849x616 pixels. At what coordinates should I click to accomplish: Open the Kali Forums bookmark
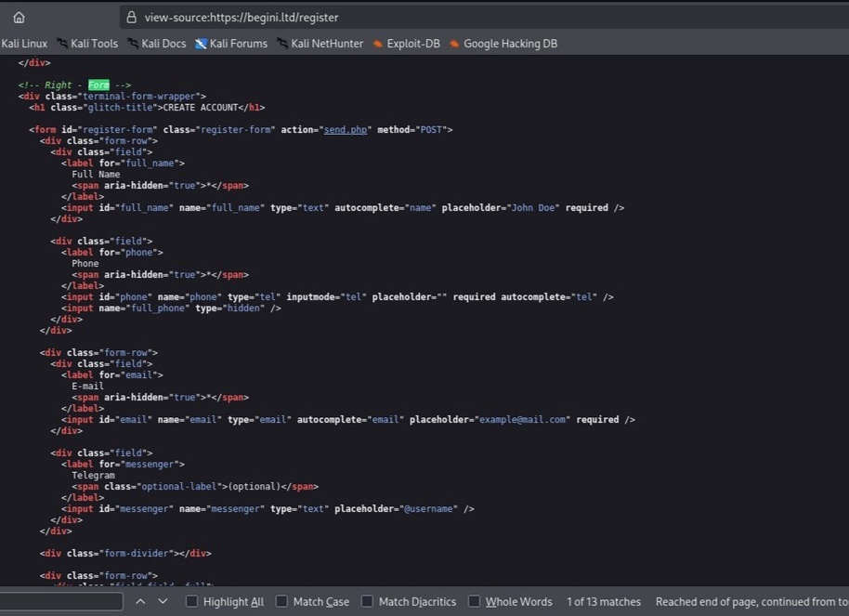pyautogui.click(x=231, y=44)
